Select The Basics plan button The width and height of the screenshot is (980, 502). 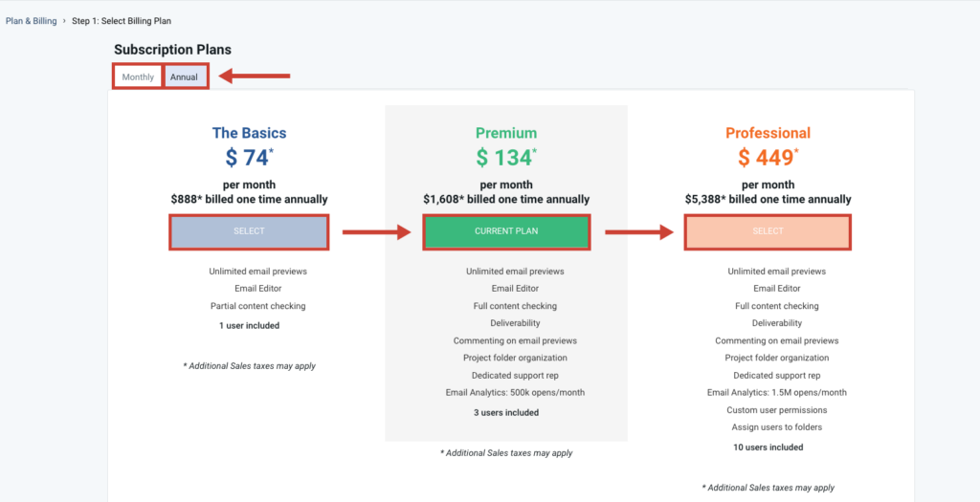click(x=250, y=231)
